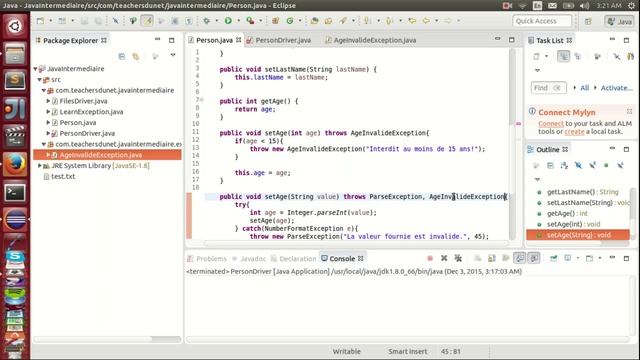
Task: Click the Back navigation arrow toolbar icon
Action: pyautogui.click(x=426, y=21)
